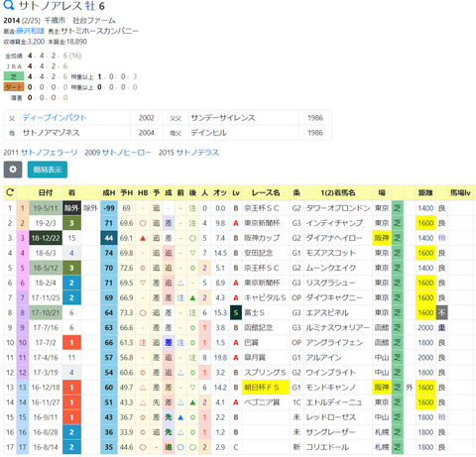Viewport: 476px width, 457px height.
Task: Click the S level badge on 富士S row
Action: tap(236, 312)
